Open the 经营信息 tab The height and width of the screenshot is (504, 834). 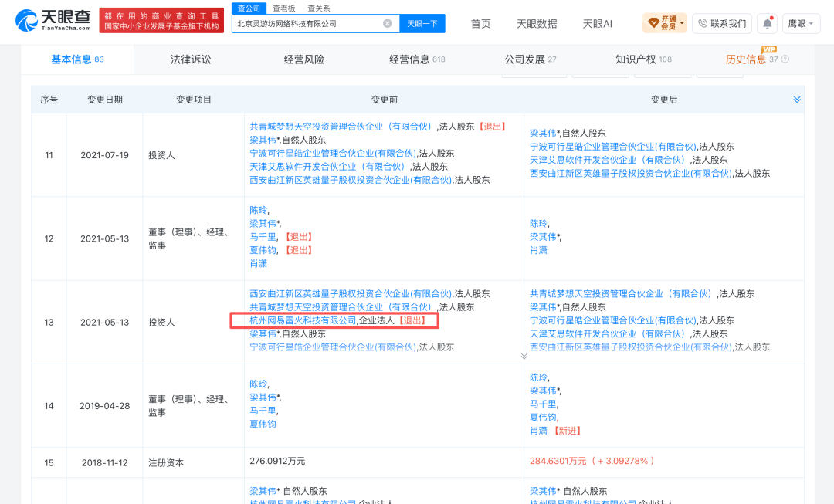417,59
